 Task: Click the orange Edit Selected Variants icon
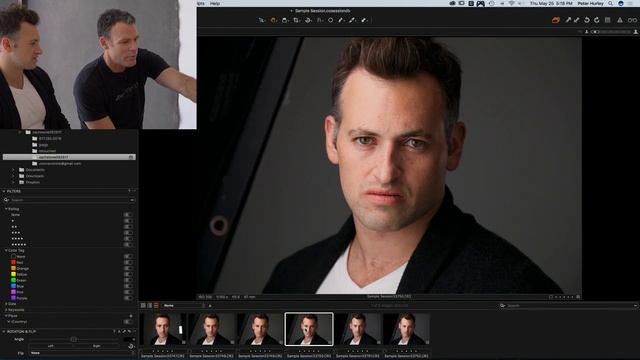click(x=556, y=20)
